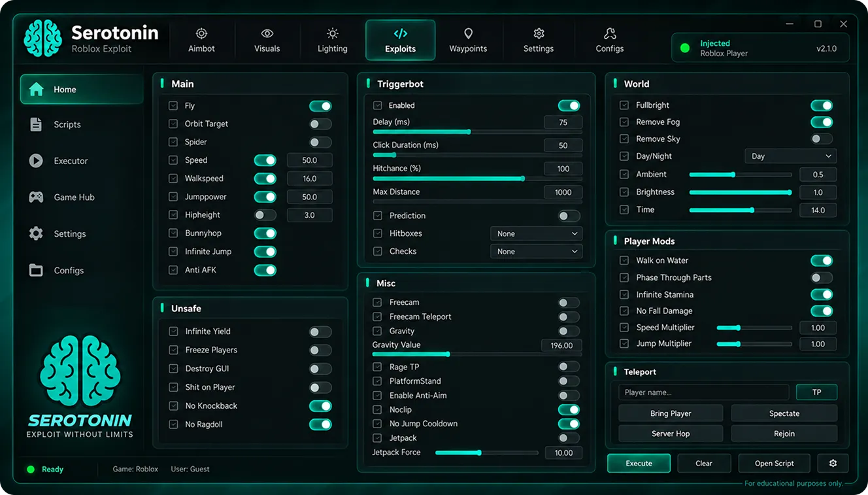This screenshot has width=868, height=495.
Task: Click the Max Distance value 1000
Action: tap(563, 192)
